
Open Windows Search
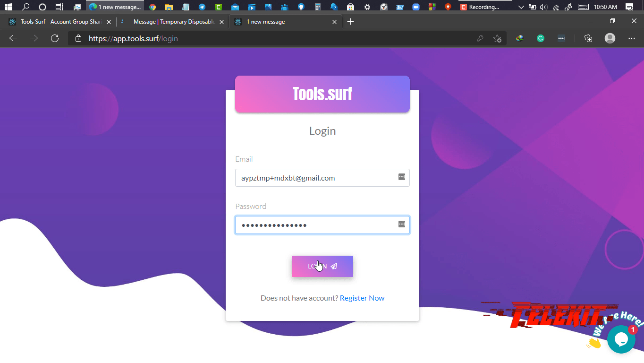26,7
